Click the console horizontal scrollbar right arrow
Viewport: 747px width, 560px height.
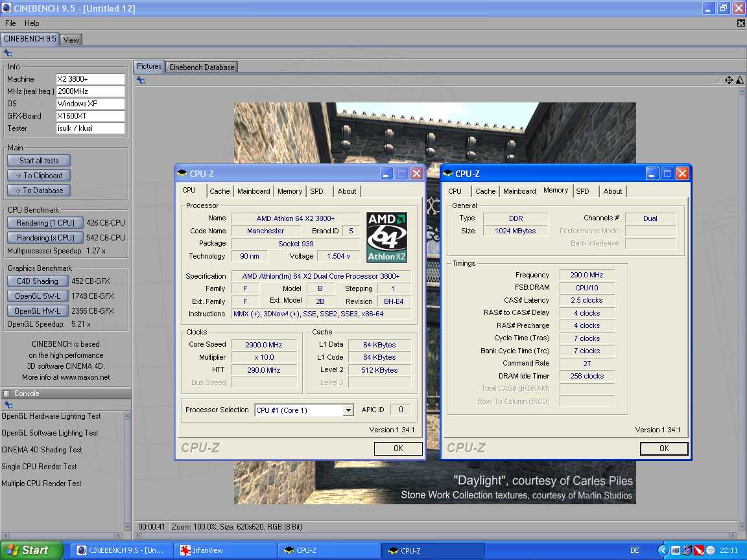pos(119,535)
